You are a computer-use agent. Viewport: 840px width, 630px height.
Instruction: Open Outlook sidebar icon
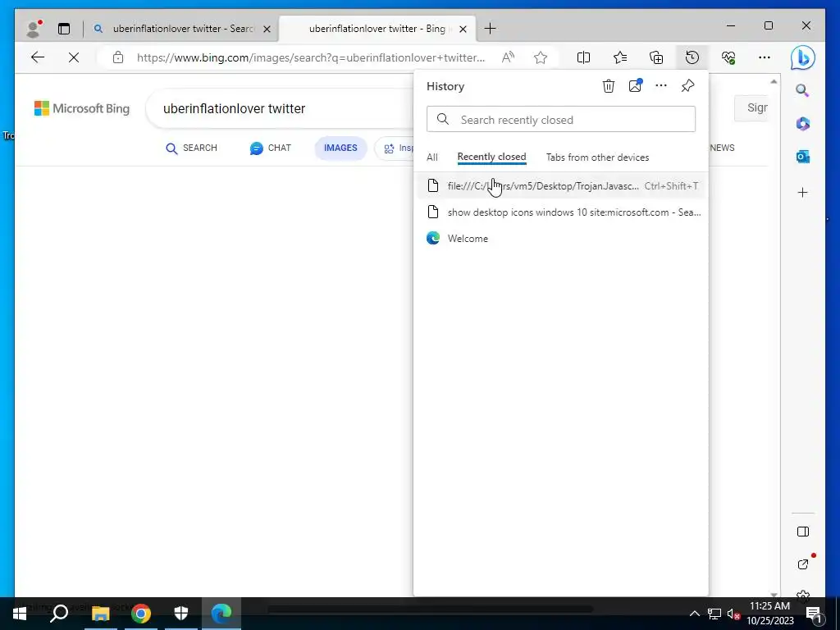(x=802, y=157)
